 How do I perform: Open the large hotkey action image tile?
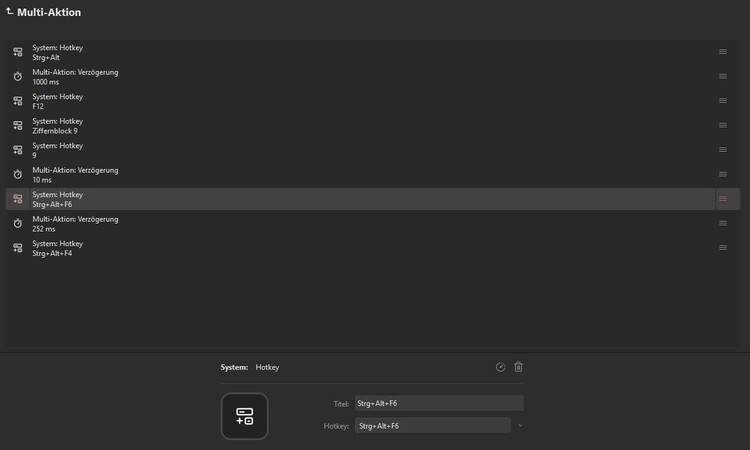click(244, 416)
